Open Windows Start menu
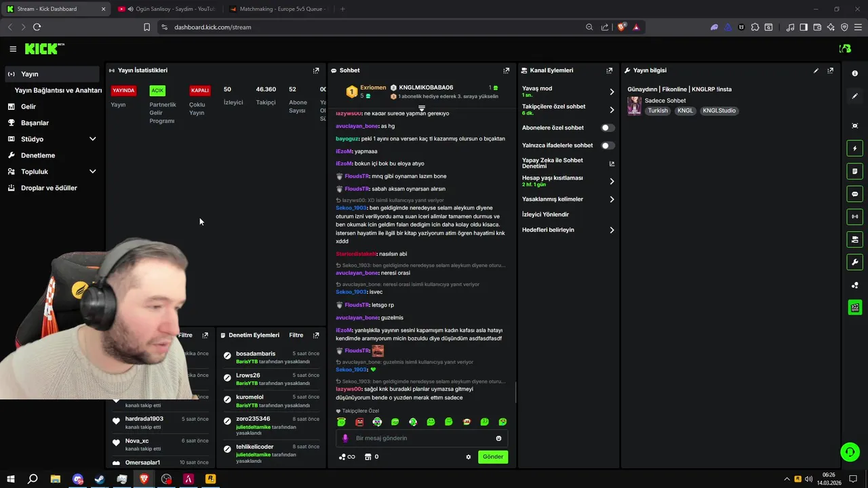 click(x=10, y=479)
